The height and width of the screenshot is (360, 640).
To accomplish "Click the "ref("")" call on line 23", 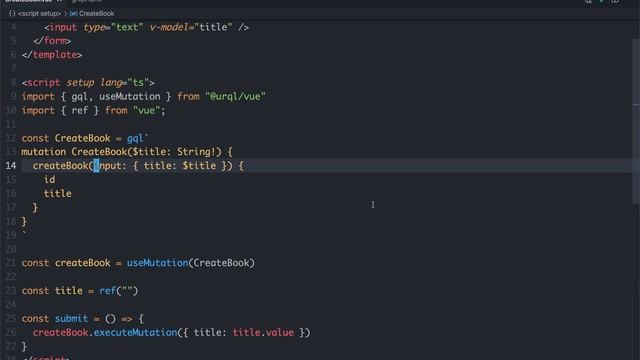I will pyautogui.click(x=119, y=291).
